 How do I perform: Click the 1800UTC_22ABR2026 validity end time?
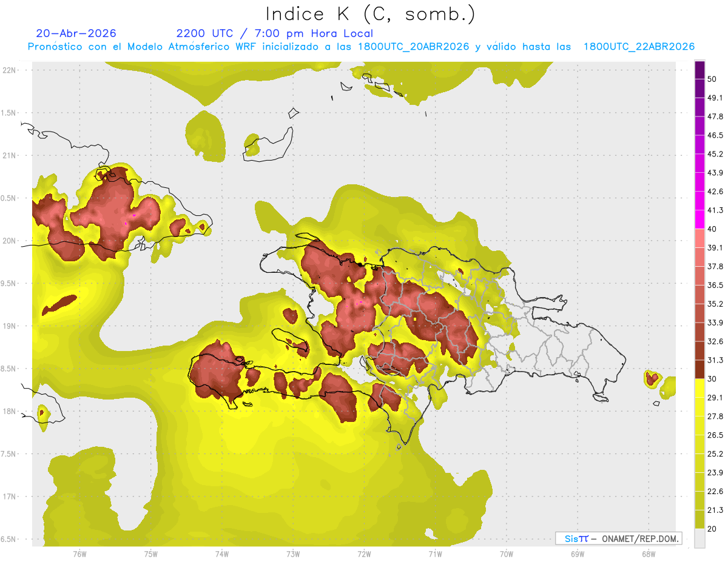click(x=639, y=47)
